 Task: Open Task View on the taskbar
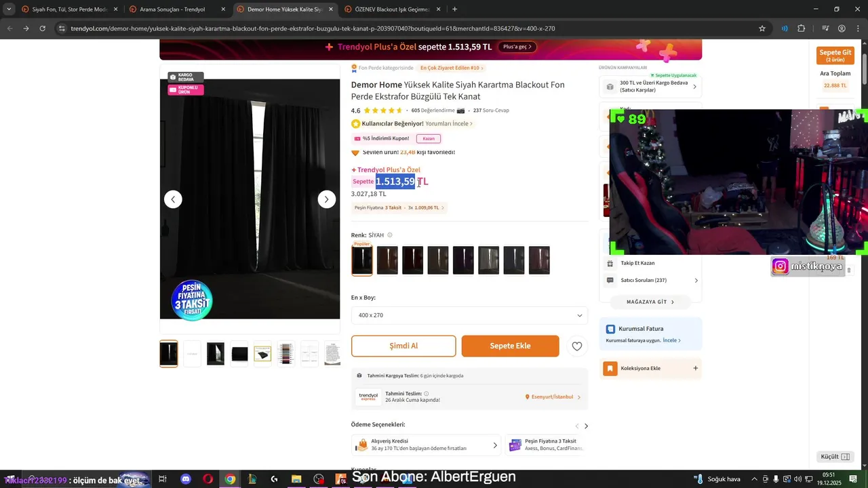click(163, 479)
